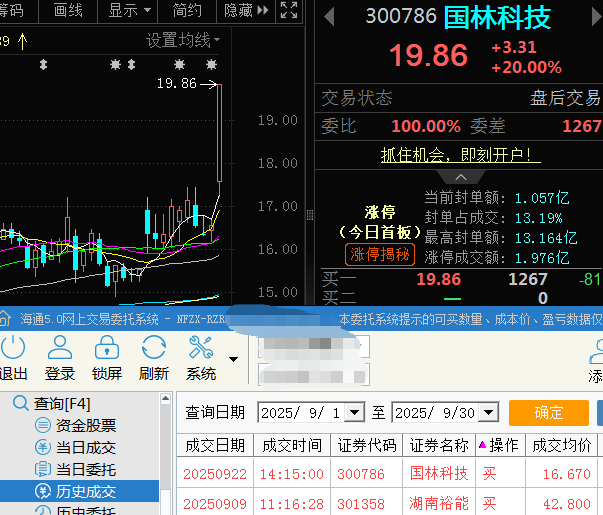The width and height of the screenshot is (603, 515).
Task: Open the 显示 dropdown menu
Action: [128, 10]
